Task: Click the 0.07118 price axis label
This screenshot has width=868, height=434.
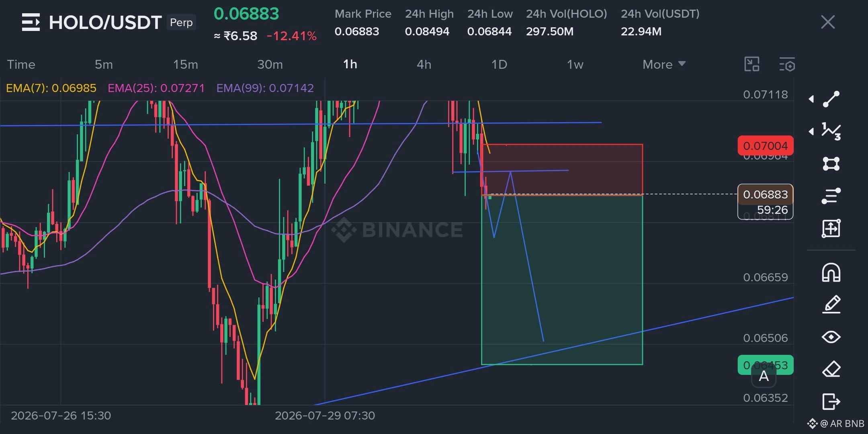Action: (766, 94)
